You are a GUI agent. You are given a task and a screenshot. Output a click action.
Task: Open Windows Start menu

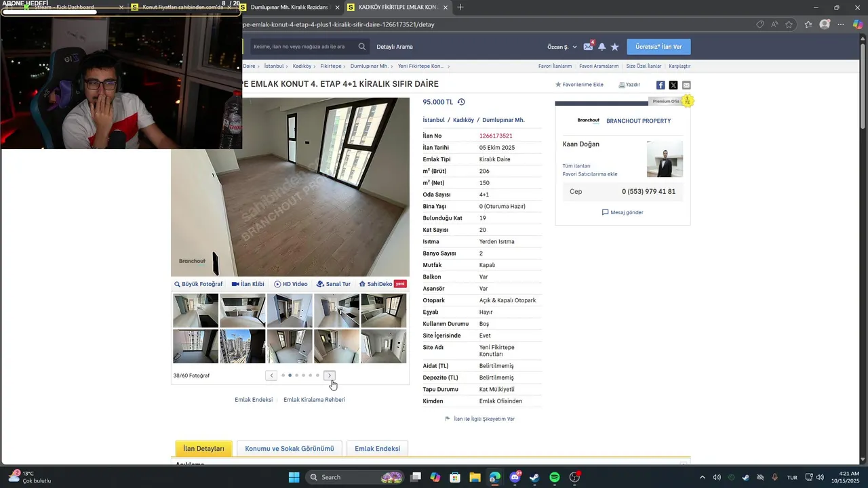click(x=294, y=477)
